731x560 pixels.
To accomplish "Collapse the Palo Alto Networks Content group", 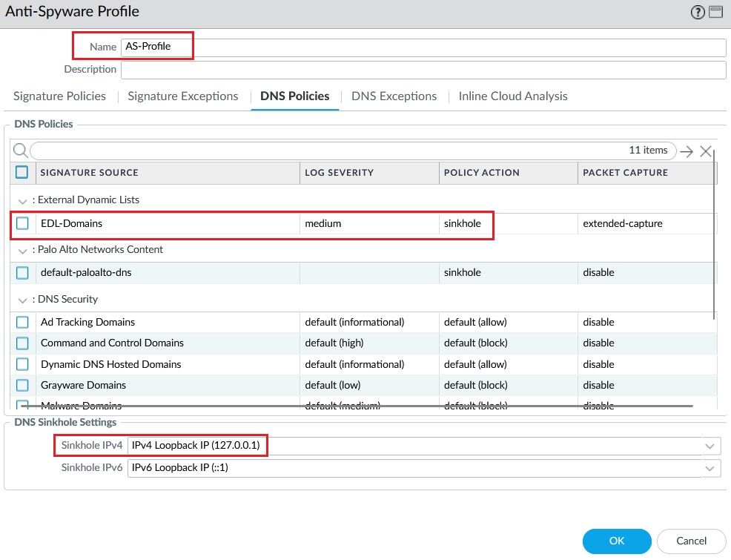I will (23, 251).
